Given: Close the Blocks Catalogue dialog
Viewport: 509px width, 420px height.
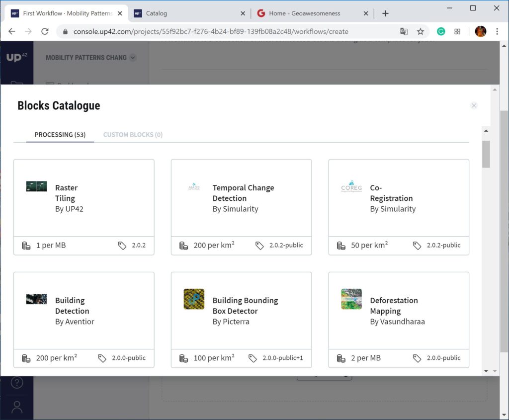Looking at the screenshot, I should click(x=474, y=105).
